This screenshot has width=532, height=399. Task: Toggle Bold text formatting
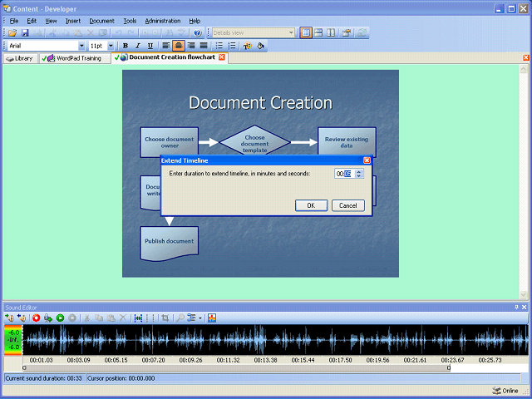tap(126, 46)
